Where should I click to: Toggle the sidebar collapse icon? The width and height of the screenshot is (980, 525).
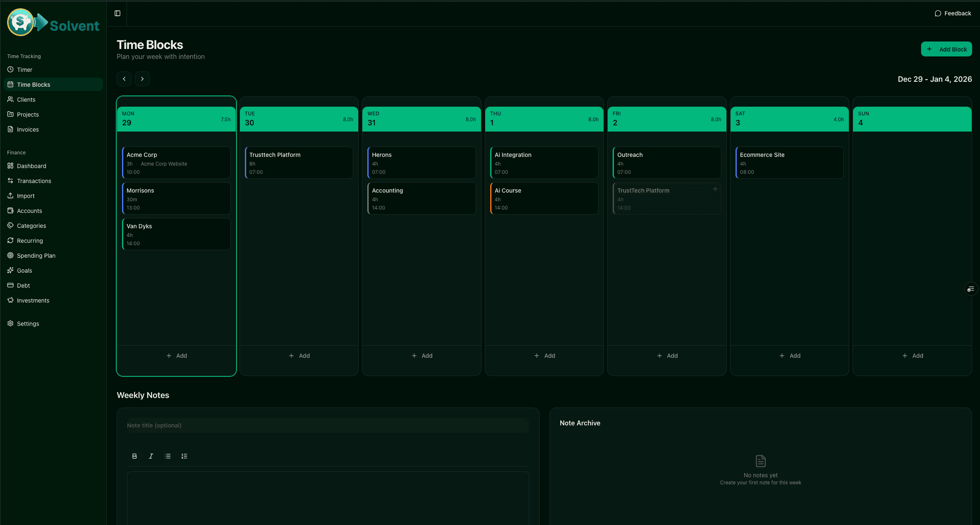[117, 13]
